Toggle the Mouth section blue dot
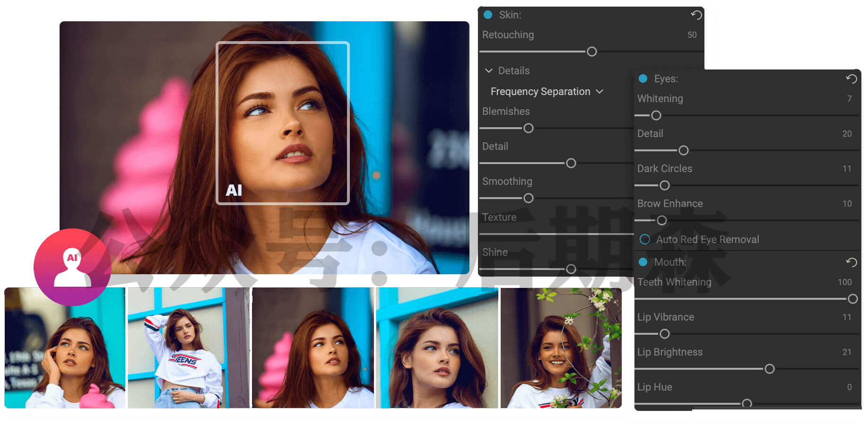Screen dimensions: 868x426 [x=643, y=262]
